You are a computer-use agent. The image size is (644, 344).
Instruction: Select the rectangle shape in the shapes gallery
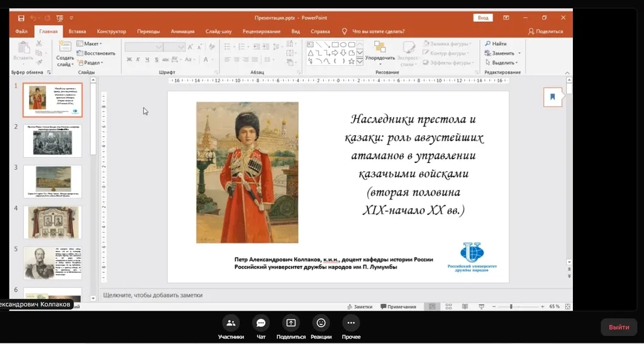pyautogui.click(x=335, y=44)
